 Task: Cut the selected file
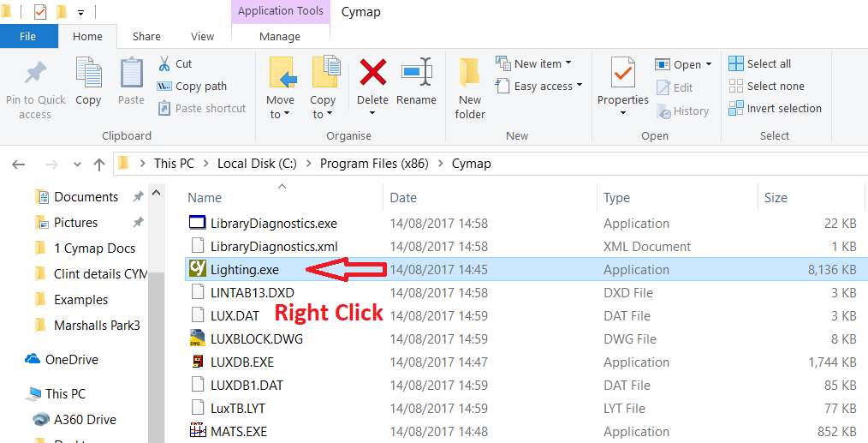click(x=175, y=63)
